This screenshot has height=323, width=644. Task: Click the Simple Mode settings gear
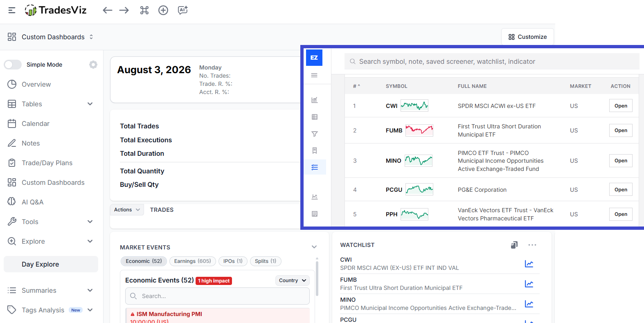pos(93,65)
